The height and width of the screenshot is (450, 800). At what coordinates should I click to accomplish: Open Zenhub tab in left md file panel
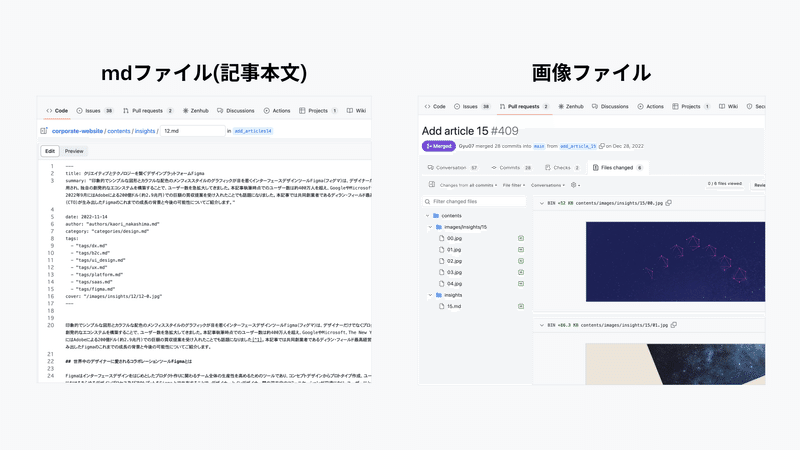(196, 111)
